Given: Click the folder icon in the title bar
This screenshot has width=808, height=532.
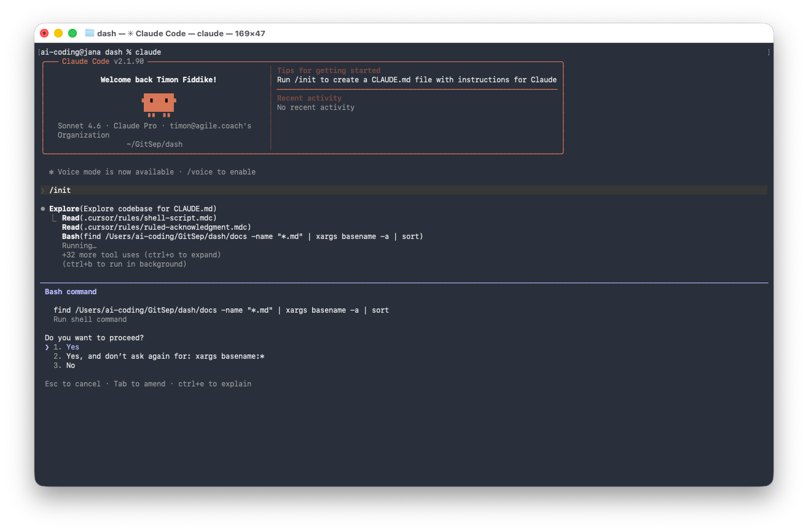Looking at the screenshot, I should [90, 33].
